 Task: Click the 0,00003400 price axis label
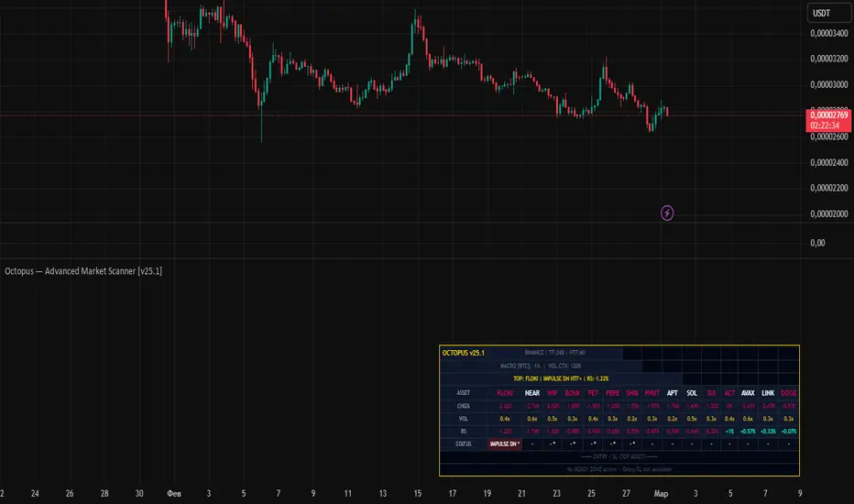pos(828,33)
